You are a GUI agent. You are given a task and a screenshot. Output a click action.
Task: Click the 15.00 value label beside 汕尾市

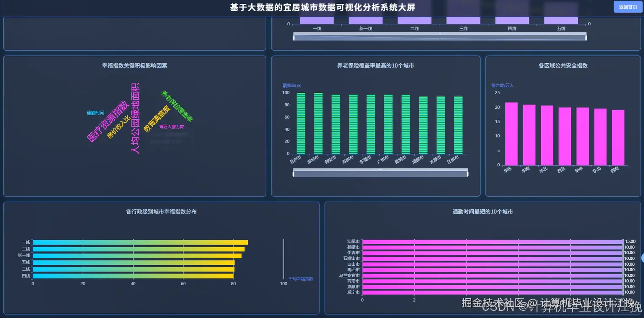[630, 242]
